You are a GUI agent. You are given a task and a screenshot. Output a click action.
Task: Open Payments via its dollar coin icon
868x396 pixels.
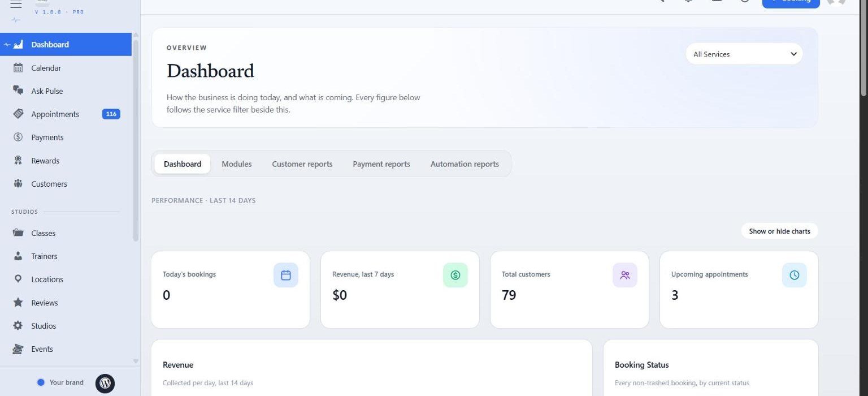point(18,137)
